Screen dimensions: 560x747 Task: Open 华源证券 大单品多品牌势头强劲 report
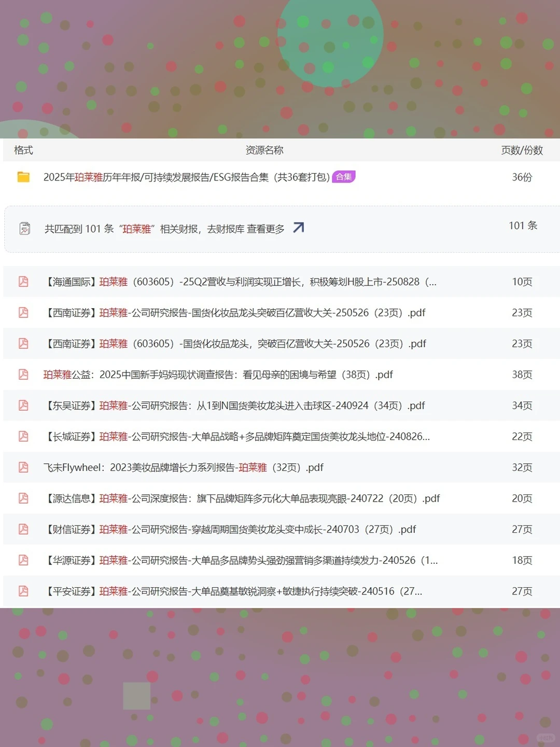pos(241,560)
